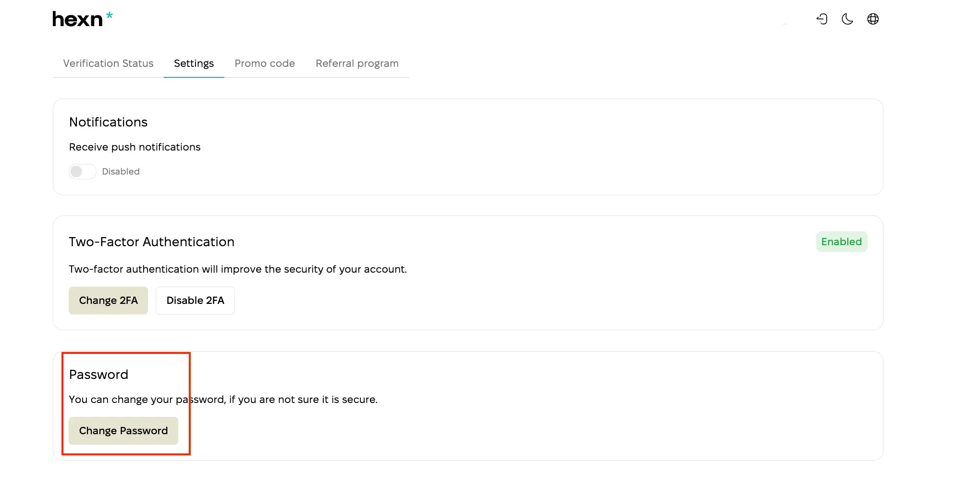
Task: Click the Two-Factor Authentication heading
Action: tap(151, 242)
